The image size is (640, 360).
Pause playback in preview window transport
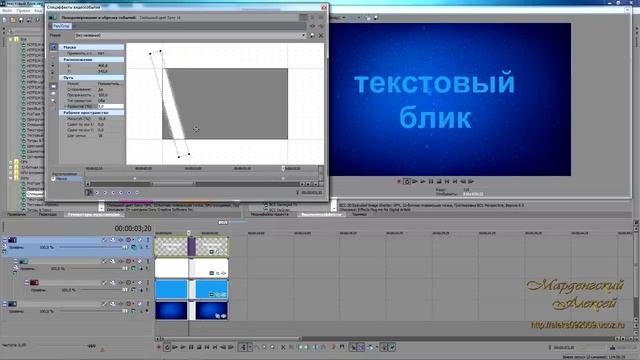[431, 181]
